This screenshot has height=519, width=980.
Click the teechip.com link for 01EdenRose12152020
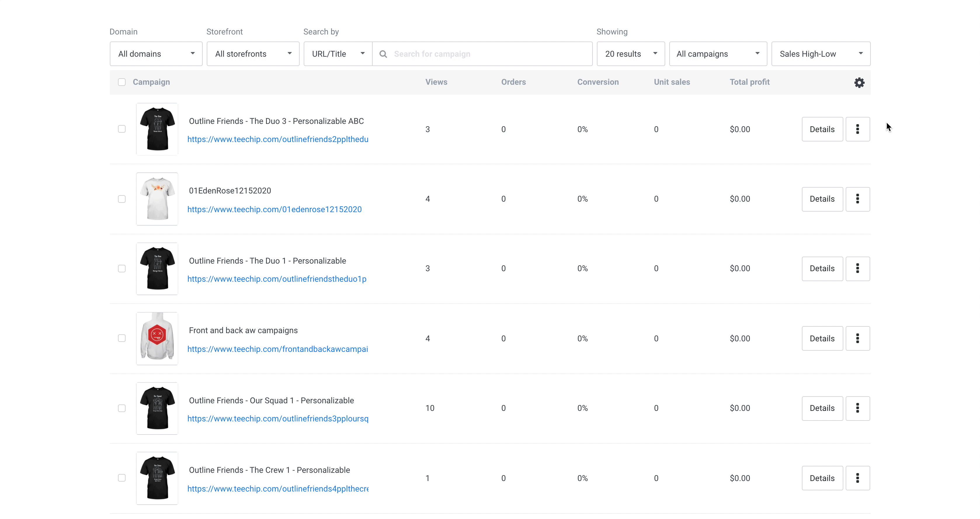274,209
